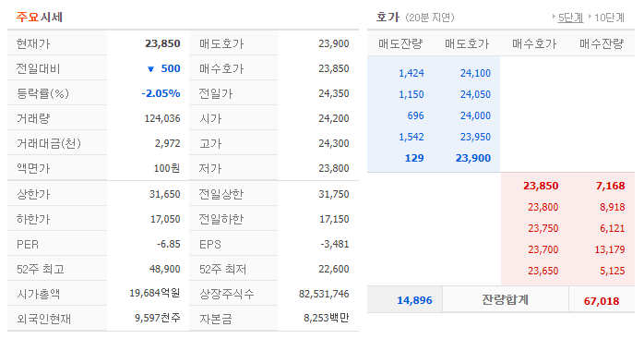
Task: Switch order book to 10단계 view
Action: tap(610, 18)
